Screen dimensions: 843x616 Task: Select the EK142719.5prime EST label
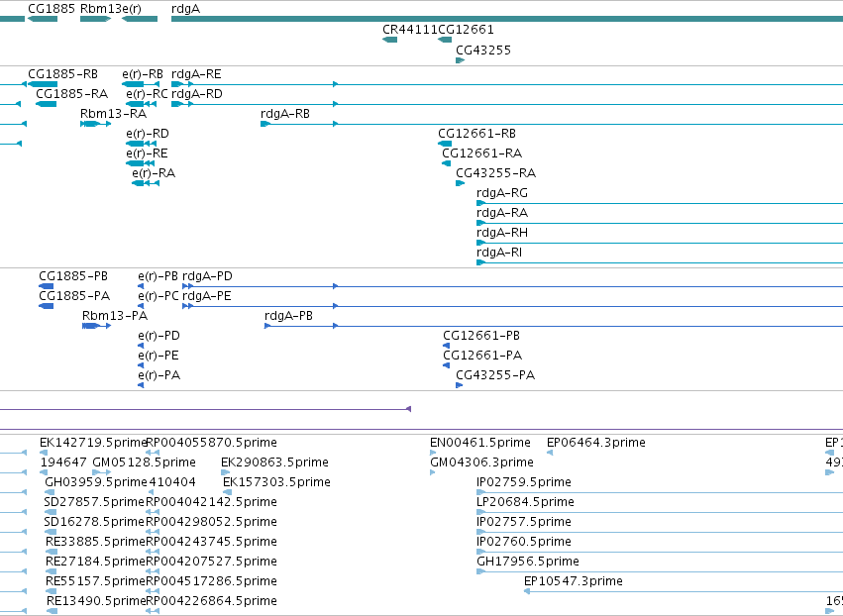pos(93,443)
